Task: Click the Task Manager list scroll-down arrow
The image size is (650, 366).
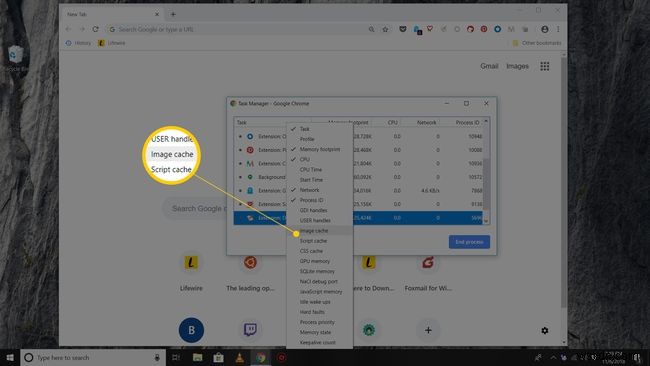Action: point(486,221)
